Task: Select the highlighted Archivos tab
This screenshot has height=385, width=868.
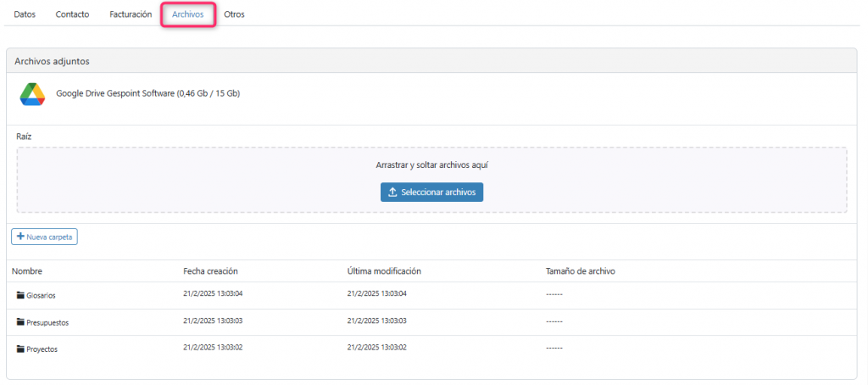Action: [187, 14]
